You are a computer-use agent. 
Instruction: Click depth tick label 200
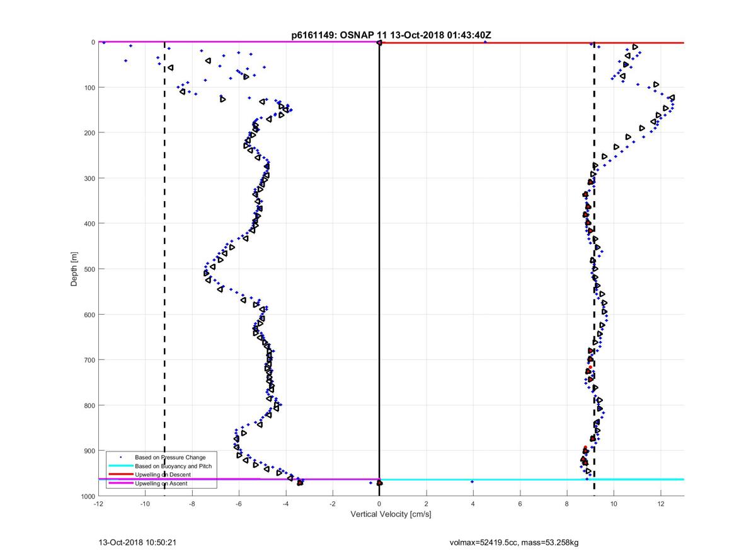pyautogui.click(x=89, y=133)
